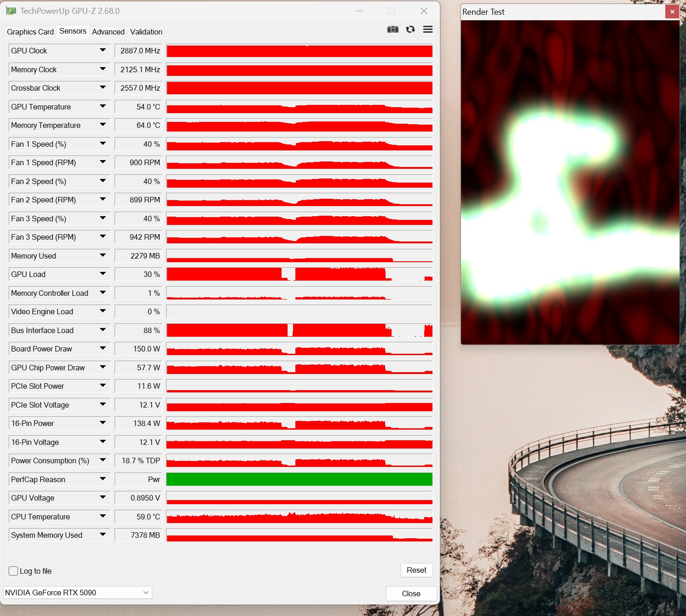
Task: Expand the Crossbar Clock dropdown arrow
Action: 103,87
